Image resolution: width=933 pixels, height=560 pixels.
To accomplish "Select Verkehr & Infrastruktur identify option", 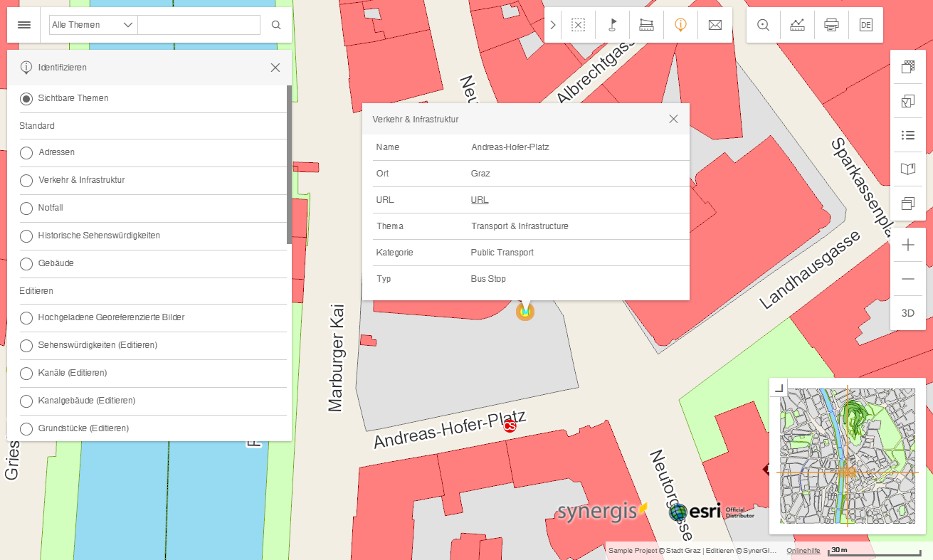I will pyautogui.click(x=26, y=180).
